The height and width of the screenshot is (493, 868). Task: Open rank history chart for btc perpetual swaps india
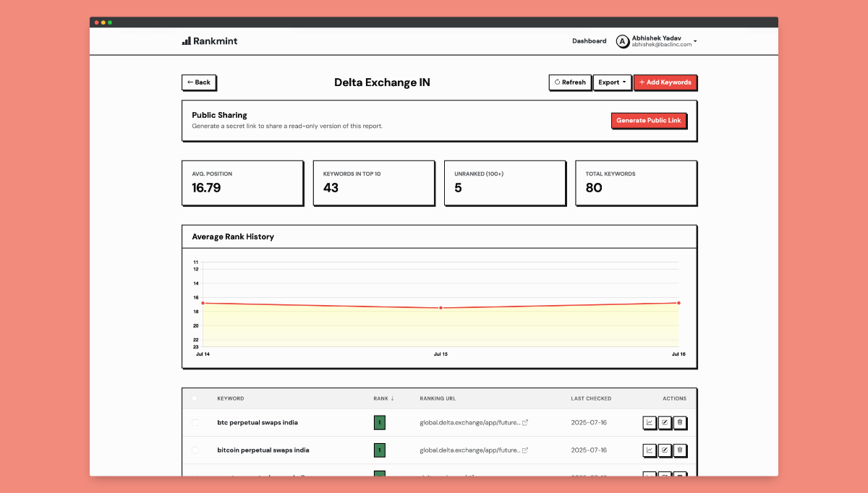point(649,422)
